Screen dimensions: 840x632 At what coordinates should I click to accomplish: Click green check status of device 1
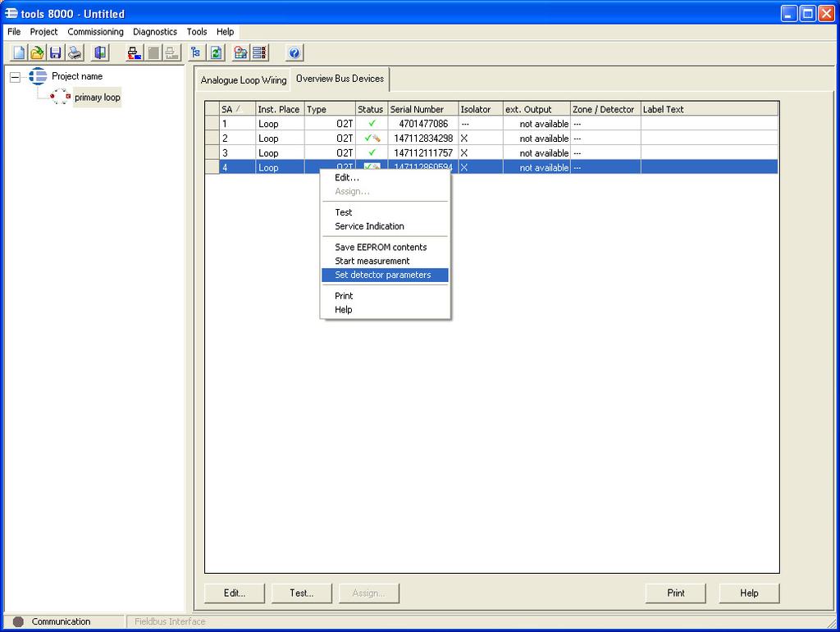[372, 124]
